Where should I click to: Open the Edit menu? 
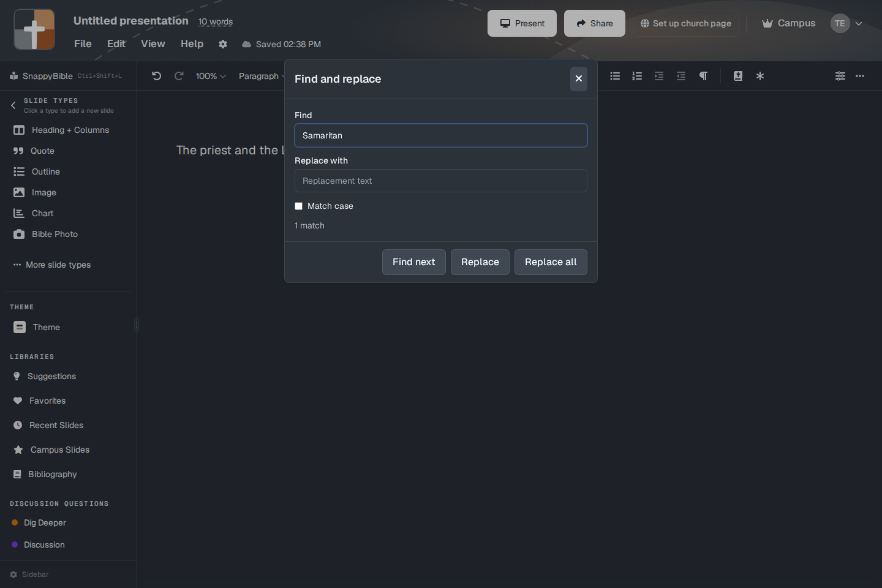(x=116, y=44)
